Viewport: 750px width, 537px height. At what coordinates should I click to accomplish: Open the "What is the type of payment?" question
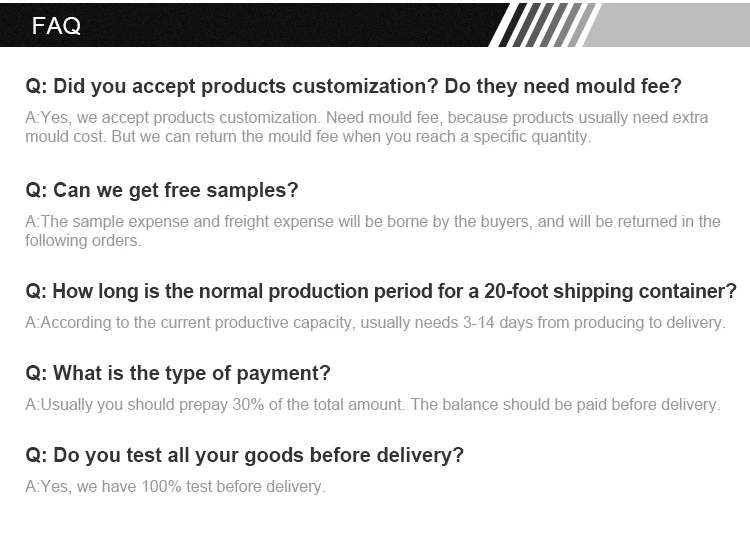[178, 374]
